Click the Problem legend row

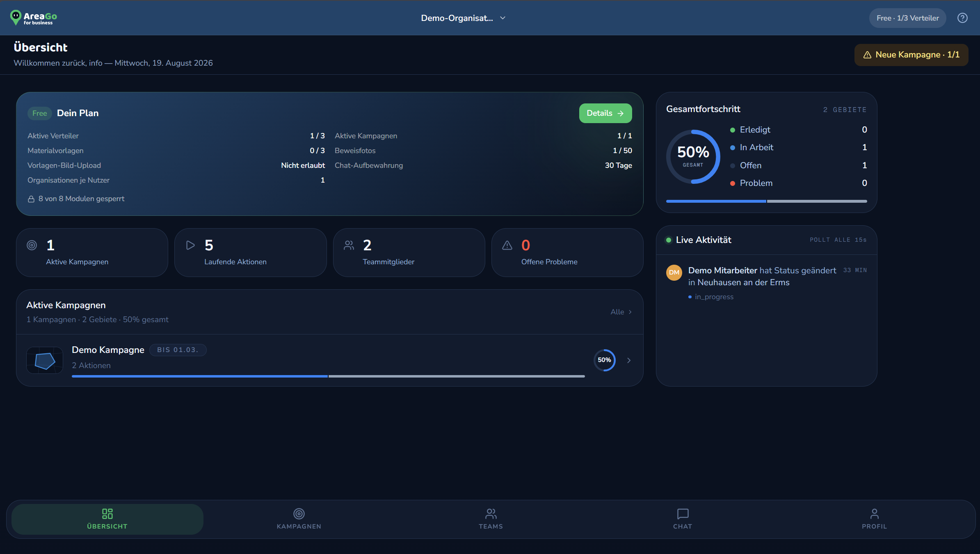[799, 183]
